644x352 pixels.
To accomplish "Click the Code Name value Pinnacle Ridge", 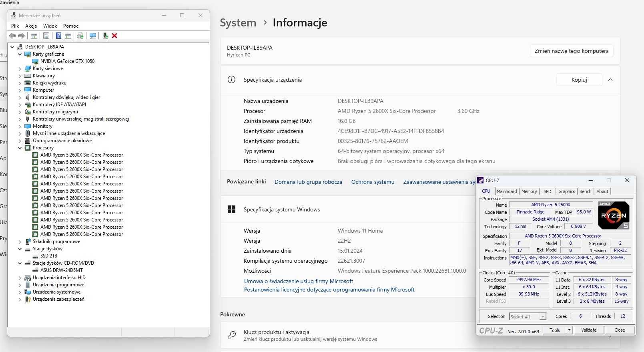I will (x=530, y=212).
